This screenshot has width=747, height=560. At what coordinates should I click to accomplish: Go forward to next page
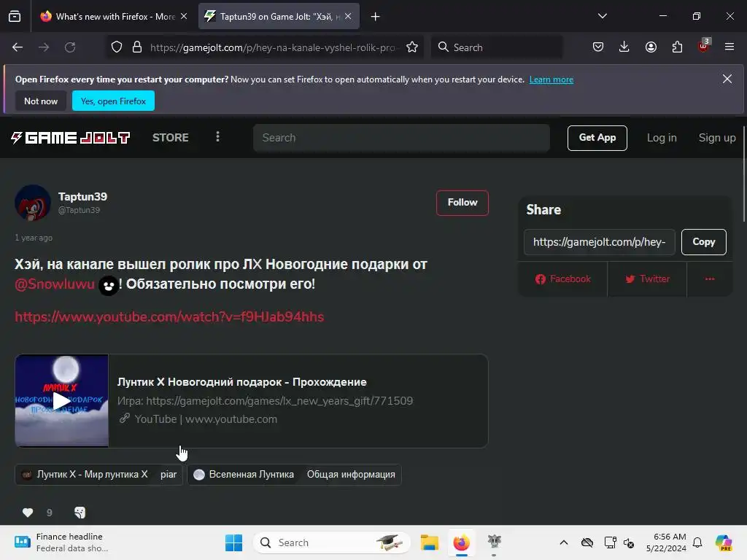tap(44, 47)
